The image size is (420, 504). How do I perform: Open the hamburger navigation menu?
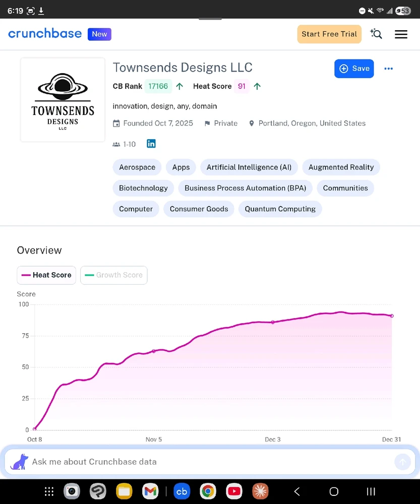(401, 34)
